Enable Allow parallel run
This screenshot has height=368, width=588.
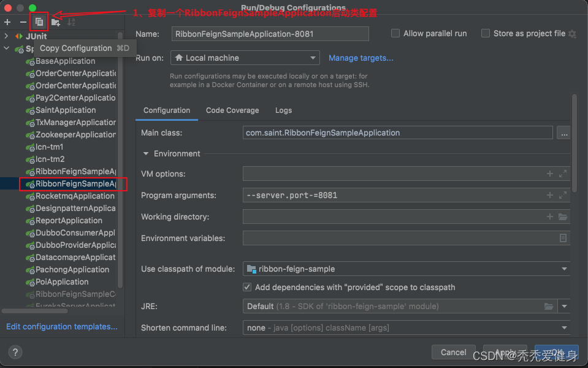[x=395, y=33]
